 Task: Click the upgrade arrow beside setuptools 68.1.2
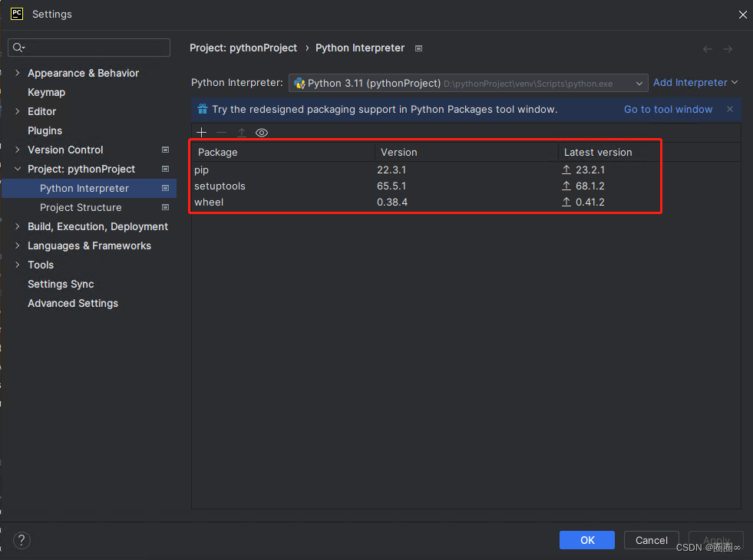click(x=566, y=186)
